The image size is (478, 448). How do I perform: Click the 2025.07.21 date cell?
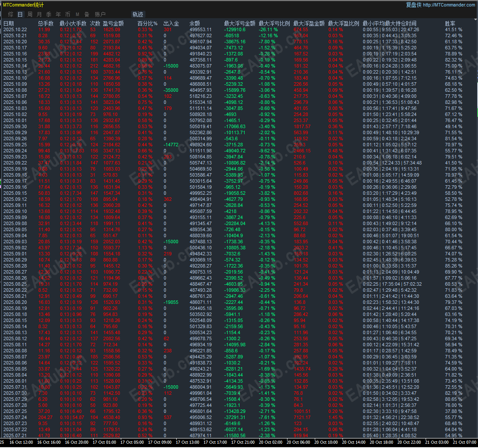(x=15, y=435)
